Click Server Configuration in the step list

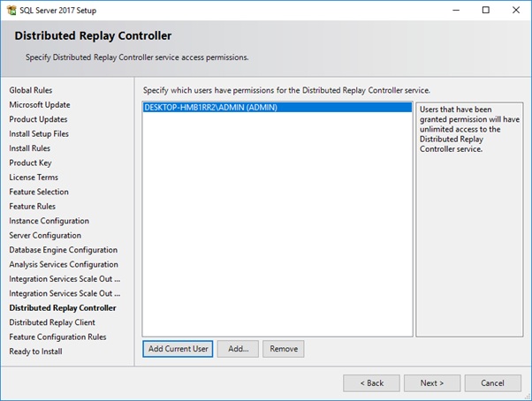45,236
